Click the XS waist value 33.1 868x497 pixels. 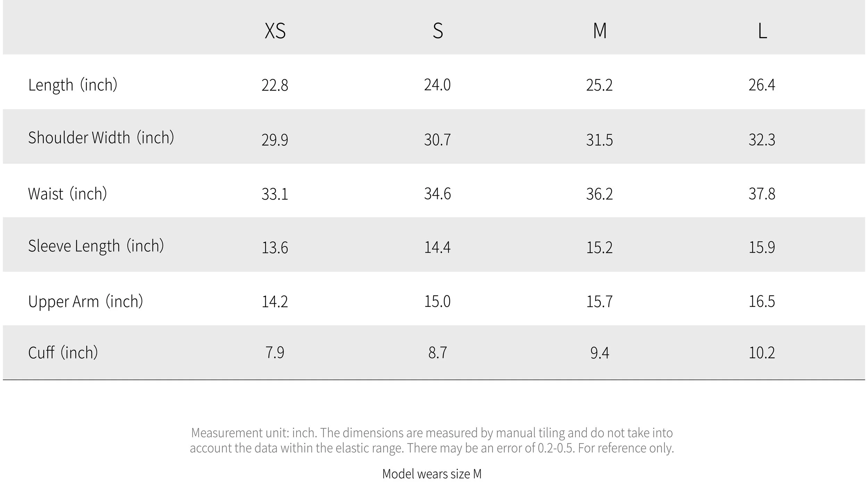coord(275,194)
